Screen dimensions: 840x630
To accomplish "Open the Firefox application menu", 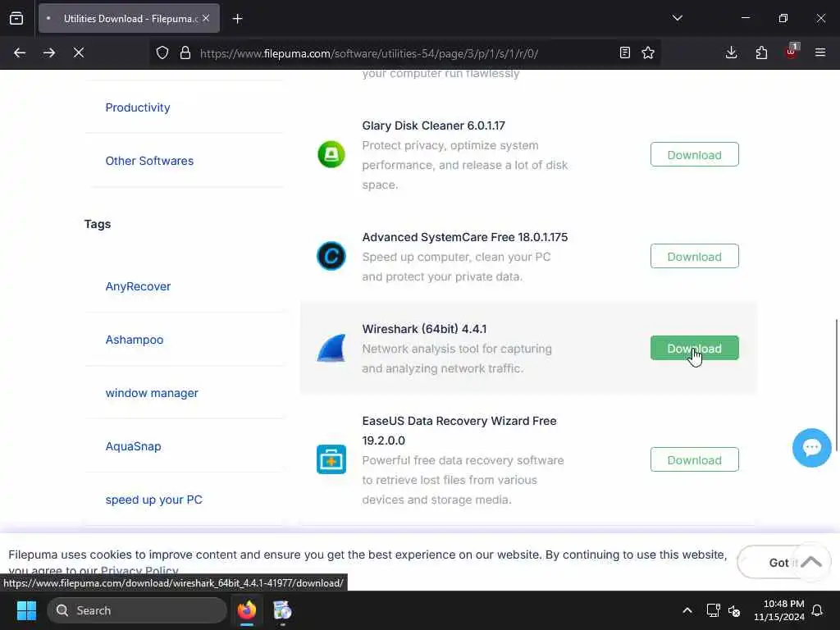I will click(x=820, y=52).
